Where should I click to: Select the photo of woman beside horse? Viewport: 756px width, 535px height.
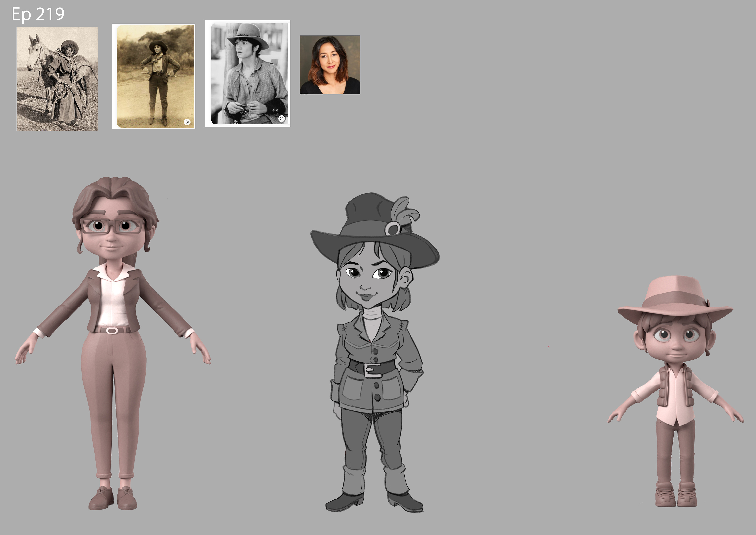(x=57, y=79)
